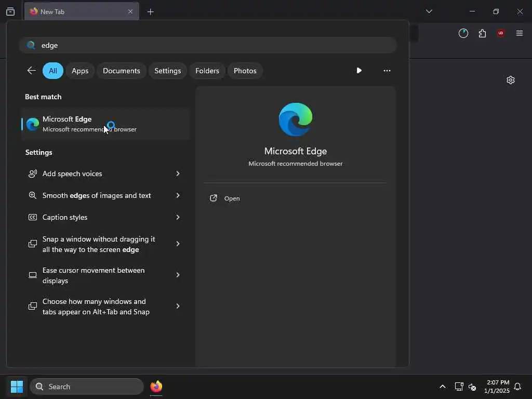Select the All filter tab
532x399 pixels.
[53, 71]
